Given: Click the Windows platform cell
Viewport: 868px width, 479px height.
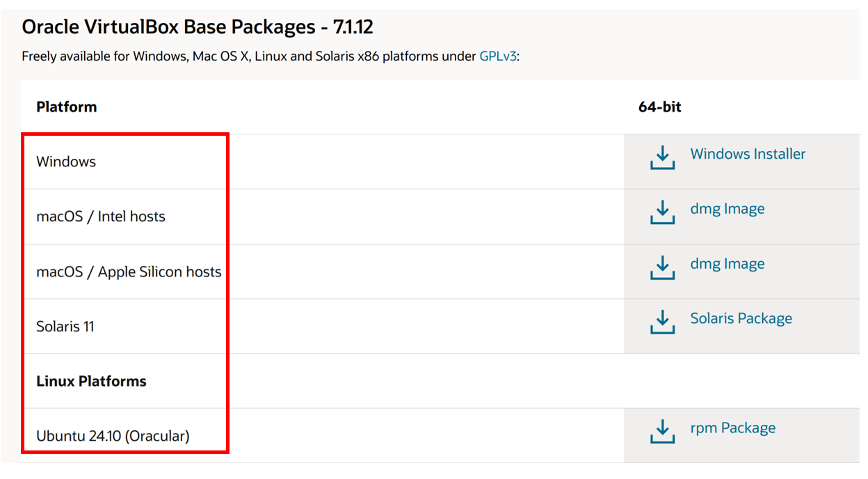Looking at the screenshot, I should click(x=66, y=162).
